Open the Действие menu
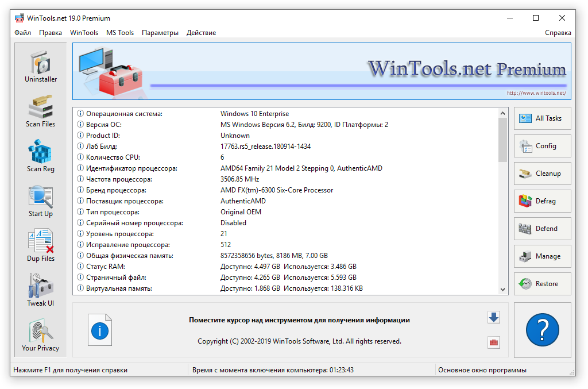Screen dimensions: 588x389 coord(202,33)
